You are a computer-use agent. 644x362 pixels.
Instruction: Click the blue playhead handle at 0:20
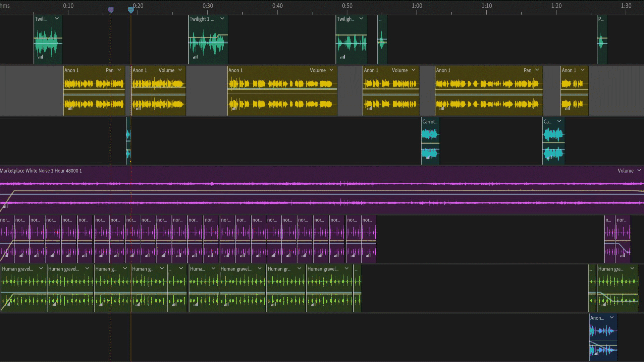(131, 10)
